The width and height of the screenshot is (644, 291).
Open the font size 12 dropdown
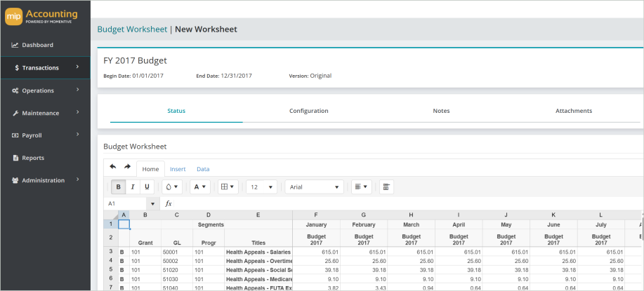coord(261,187)
